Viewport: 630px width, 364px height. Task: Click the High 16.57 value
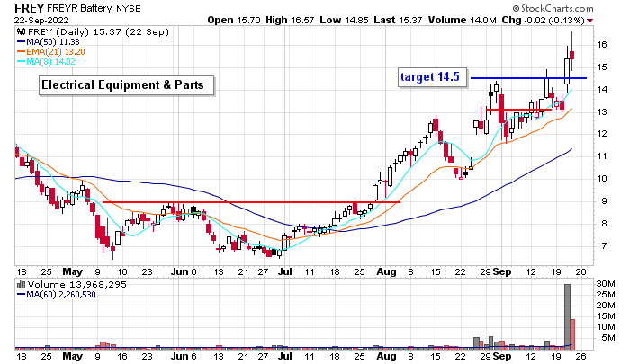coord(290,20)
